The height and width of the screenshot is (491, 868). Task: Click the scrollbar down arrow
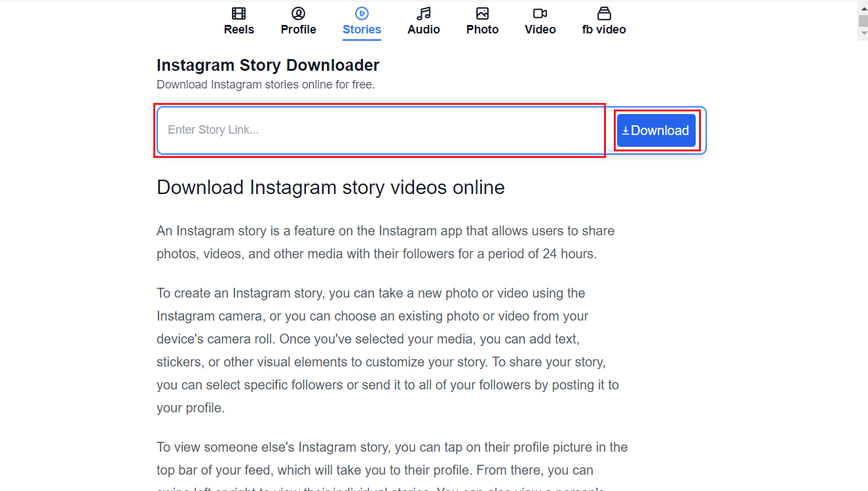tap(862, 33)
